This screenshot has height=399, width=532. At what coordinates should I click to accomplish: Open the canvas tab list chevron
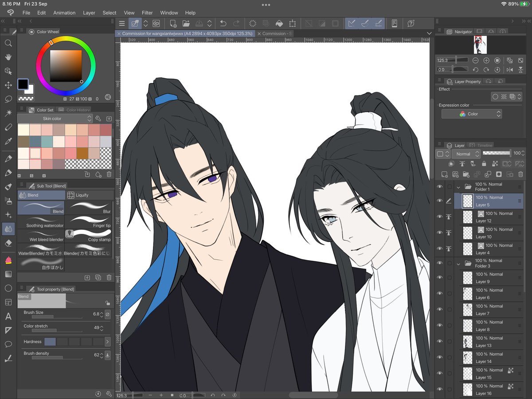(x=429, y=33)
